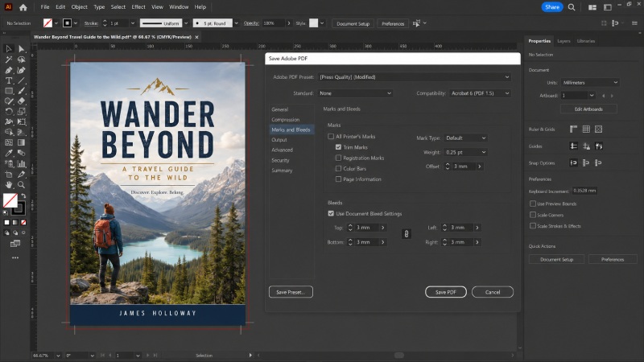This screenshot has height=362, width=644.
Task: Open the Artboard number dropdown
Action: click(x=592, y=96)
